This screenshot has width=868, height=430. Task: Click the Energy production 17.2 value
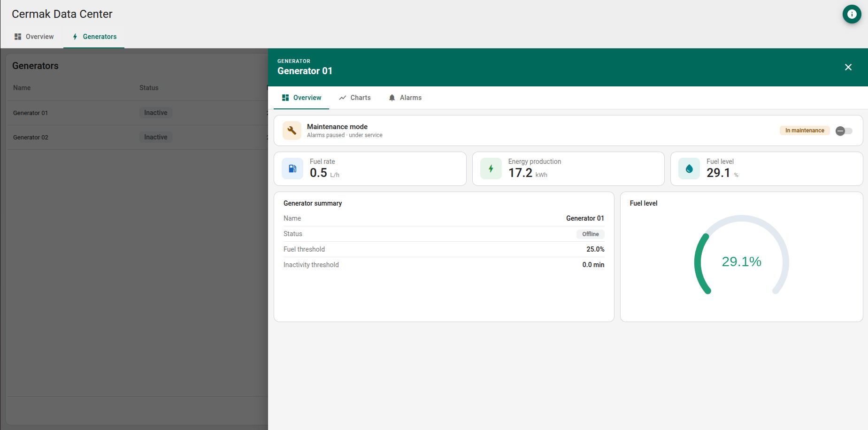(x=520, y=173)
